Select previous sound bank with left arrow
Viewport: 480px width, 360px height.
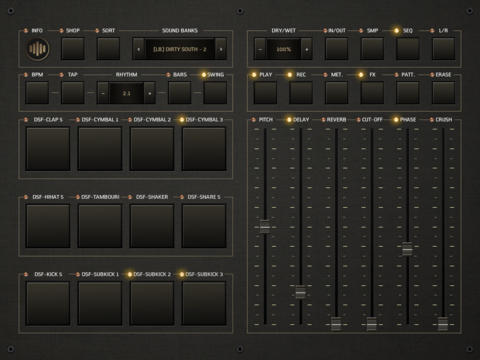coord(139,49)
